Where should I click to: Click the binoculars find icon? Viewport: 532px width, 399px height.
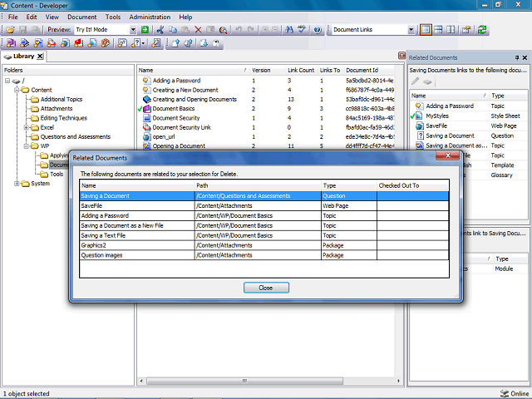point(289,30)
